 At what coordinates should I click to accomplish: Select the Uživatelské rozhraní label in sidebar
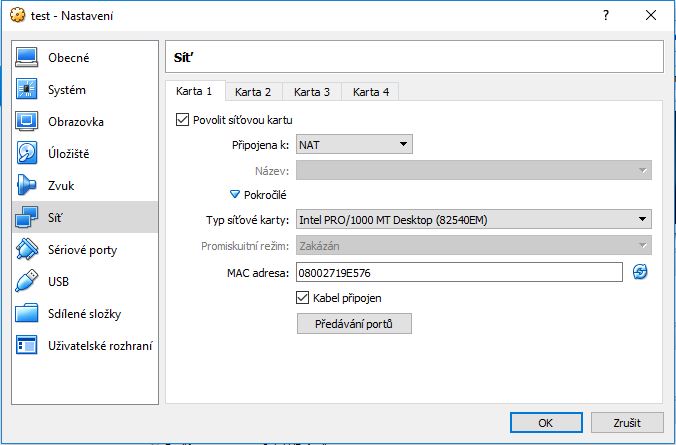point(100,345)
